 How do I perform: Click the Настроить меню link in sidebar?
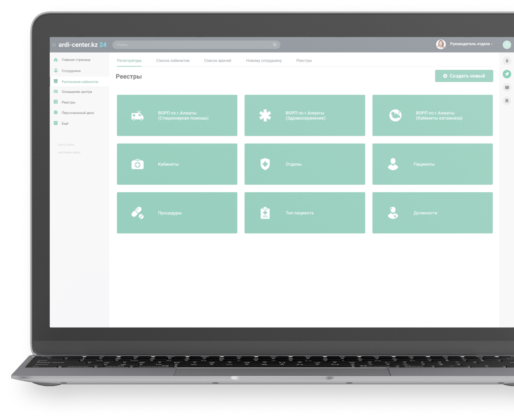point(69,153)
